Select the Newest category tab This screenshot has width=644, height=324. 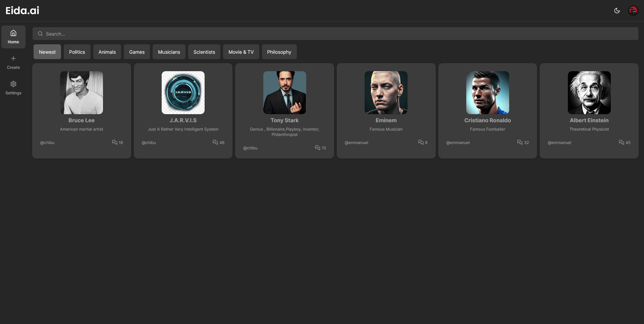coord(47,52)
